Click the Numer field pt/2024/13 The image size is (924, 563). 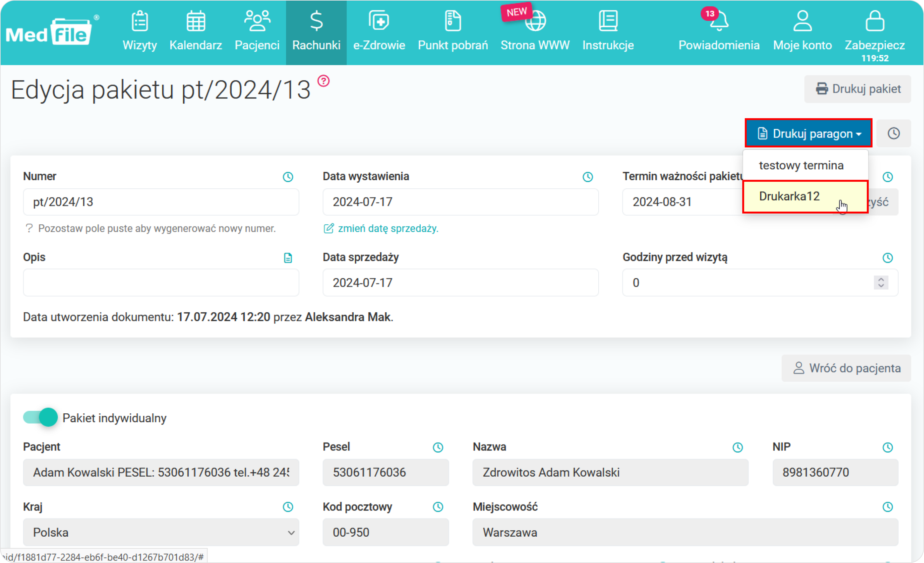[x=161, y=202]
